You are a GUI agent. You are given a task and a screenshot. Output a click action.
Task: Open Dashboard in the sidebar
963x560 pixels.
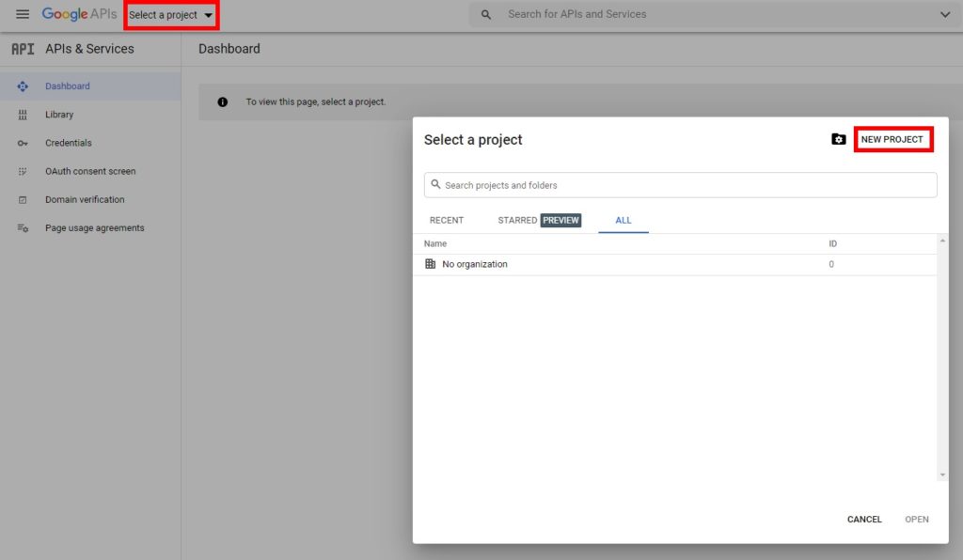[x=90, y=86]
